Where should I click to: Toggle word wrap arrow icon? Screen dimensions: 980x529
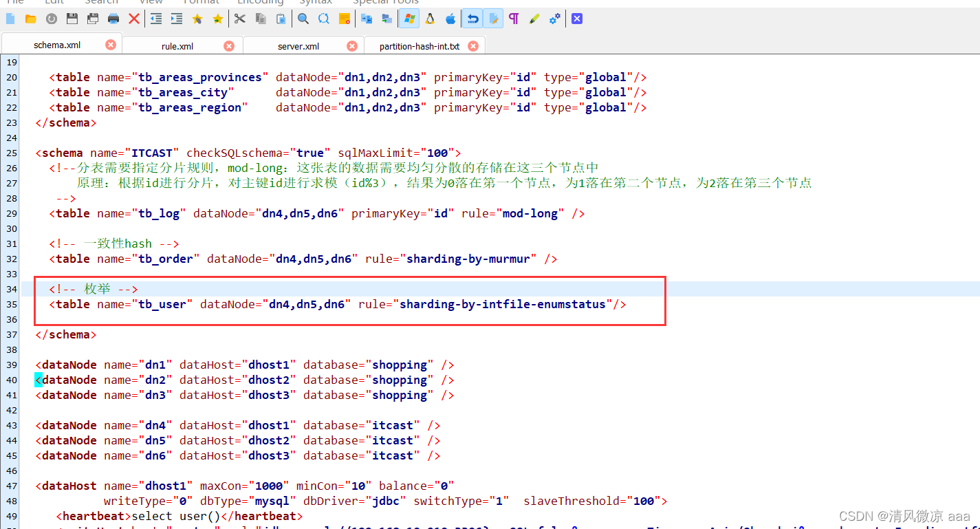(x=472, y=19)
